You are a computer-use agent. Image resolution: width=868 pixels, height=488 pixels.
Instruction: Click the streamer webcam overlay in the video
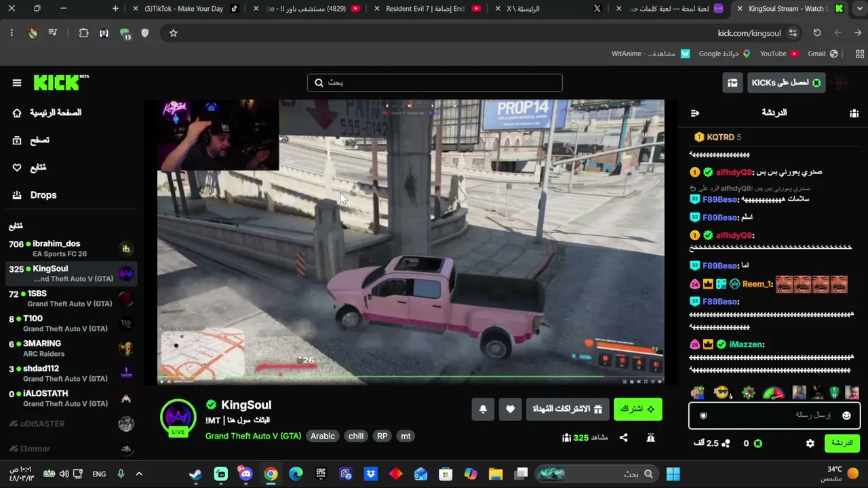218,135
